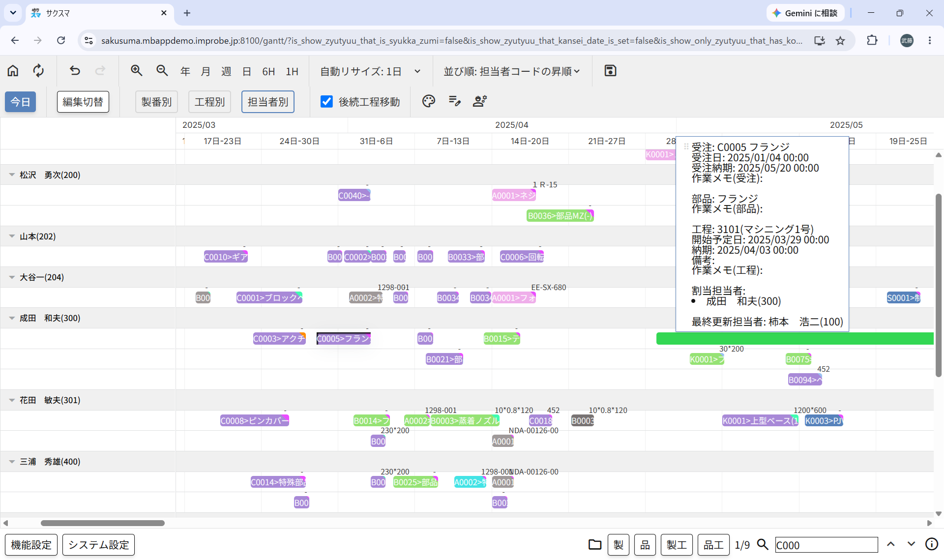Set time scale to 週
The height and width of the screenshot is (560, 944).
point(226,71)
